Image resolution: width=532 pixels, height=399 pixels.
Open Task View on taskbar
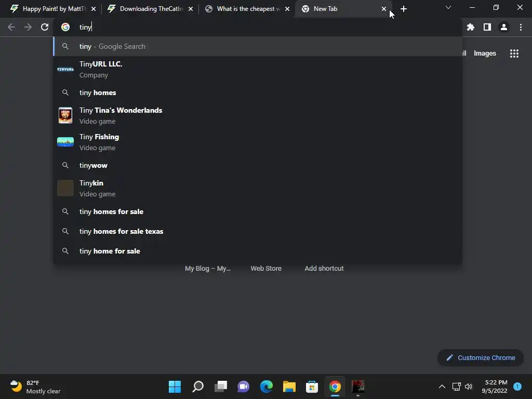(x=221, y=387)
